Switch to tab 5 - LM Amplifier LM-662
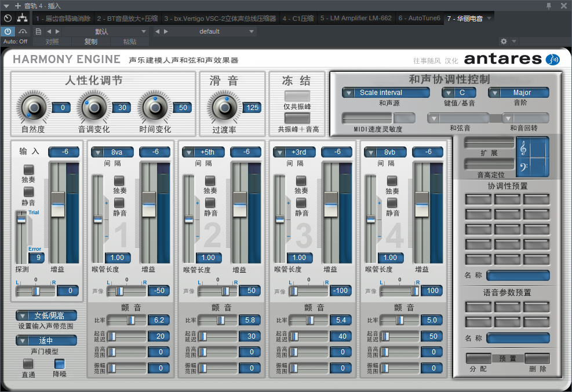Viewport: 572px width, 392px height. click(x=356, y=18)
